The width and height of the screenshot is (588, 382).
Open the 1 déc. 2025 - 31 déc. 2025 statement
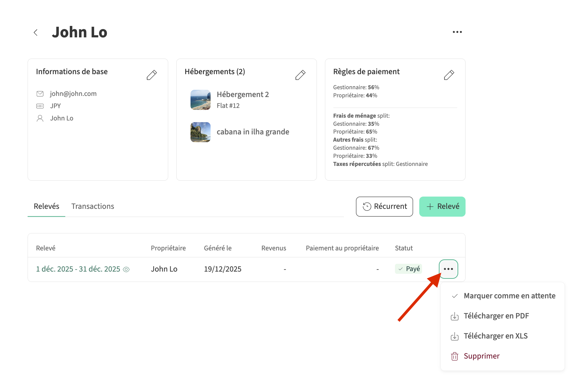(x=78, y=269)
